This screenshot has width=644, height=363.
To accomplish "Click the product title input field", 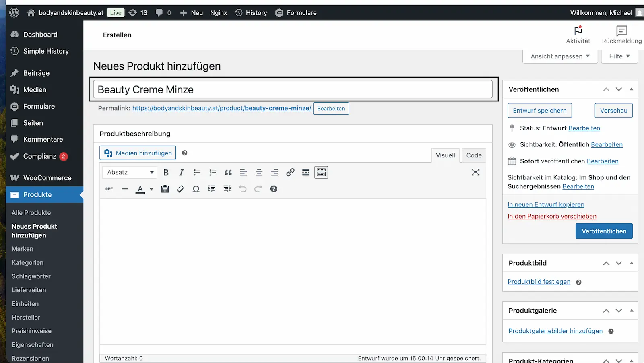I will point(293,89).
